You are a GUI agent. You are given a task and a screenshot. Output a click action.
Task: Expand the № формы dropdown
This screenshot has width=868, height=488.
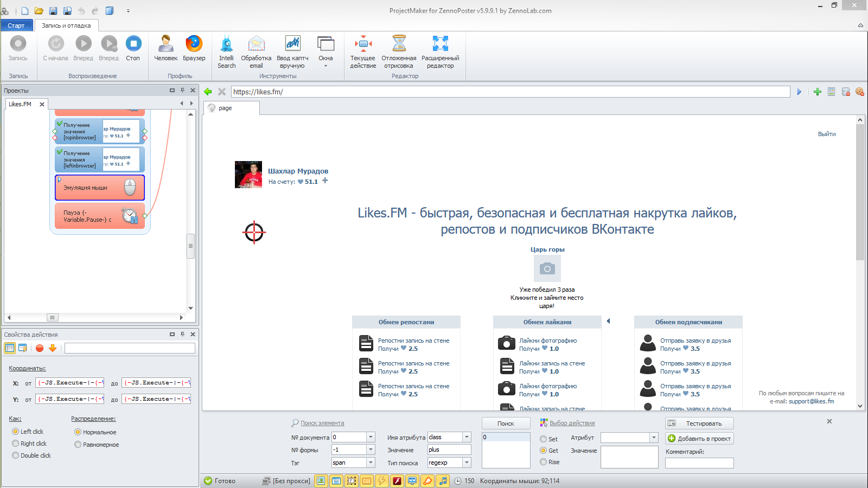(x=371, y=450)
